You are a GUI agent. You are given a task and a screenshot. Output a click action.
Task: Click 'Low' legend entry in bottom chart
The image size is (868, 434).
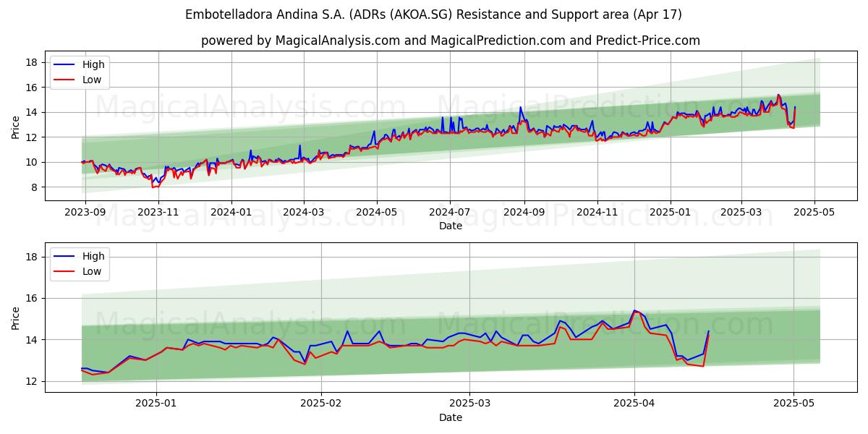pyautogui.click(x=92, y=271)
